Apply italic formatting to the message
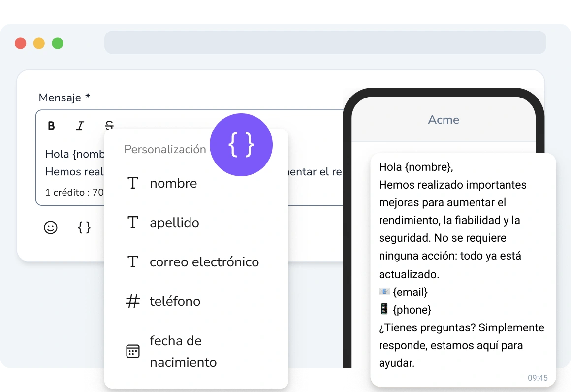Screen dimensions: 571x392 pyautogui.click(x=80, y=126)
